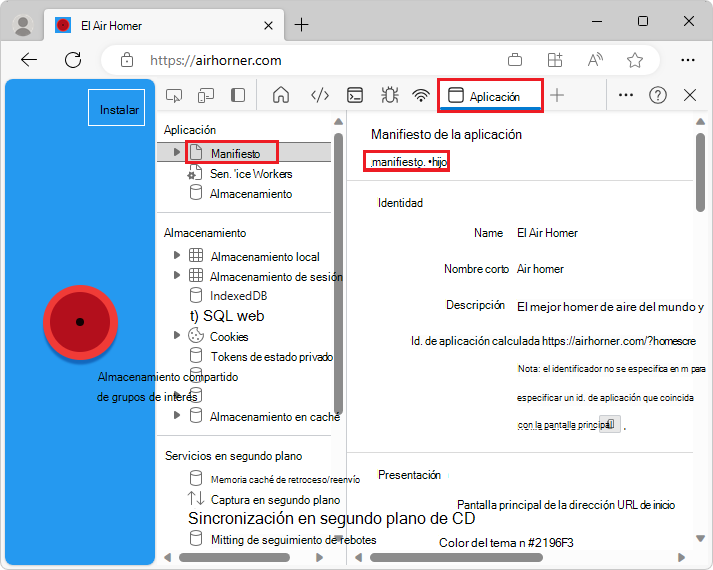Click the 'Air homer' short name value
713x570 pixels.
coord(540,269)
